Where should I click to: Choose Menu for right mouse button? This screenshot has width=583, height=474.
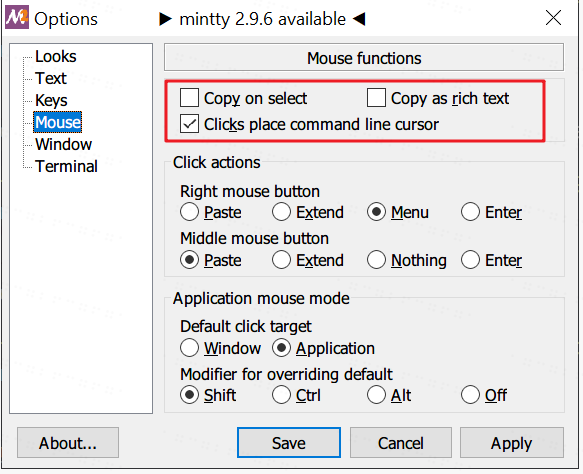point(398,212)
